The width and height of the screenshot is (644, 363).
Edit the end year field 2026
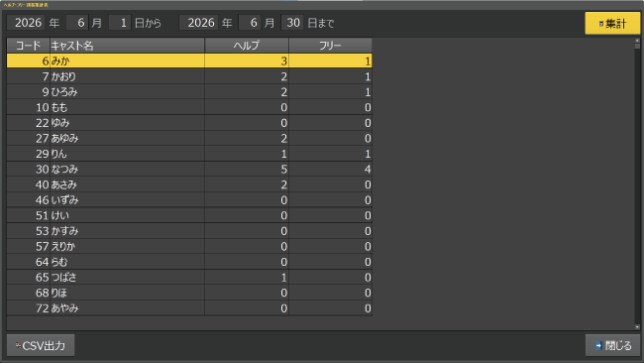point(199,23)
